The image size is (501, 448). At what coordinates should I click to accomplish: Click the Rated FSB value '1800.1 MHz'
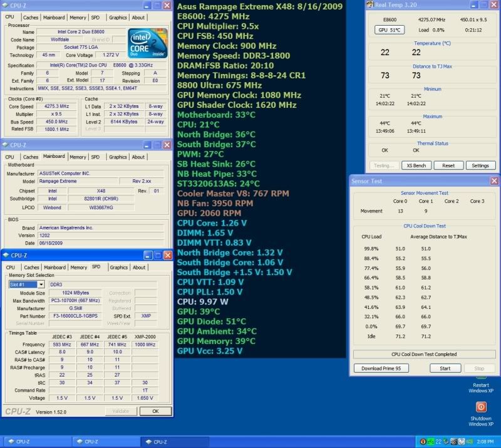click(x=56, y=129)
